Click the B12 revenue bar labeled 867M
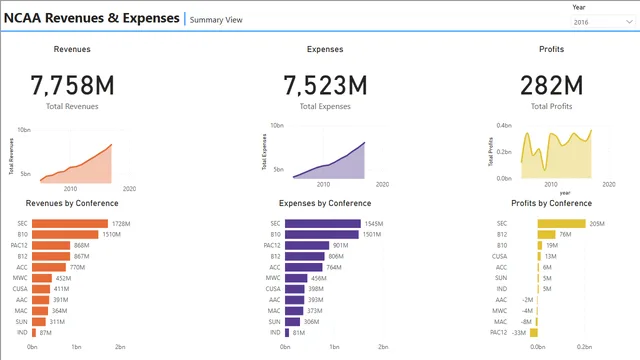The height and width of the screenshot is (360, 640). pyautogui.click(x=51, y=256)
